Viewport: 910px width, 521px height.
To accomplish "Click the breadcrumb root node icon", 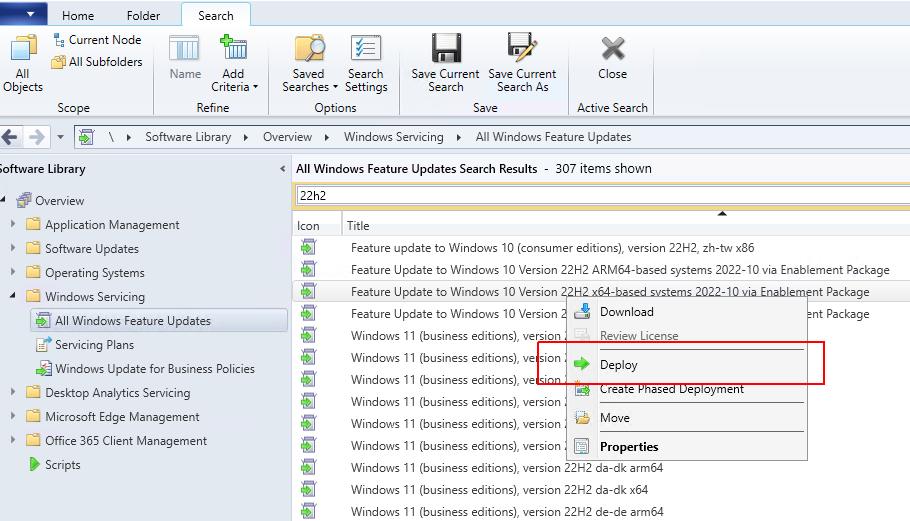I will 86,137.
